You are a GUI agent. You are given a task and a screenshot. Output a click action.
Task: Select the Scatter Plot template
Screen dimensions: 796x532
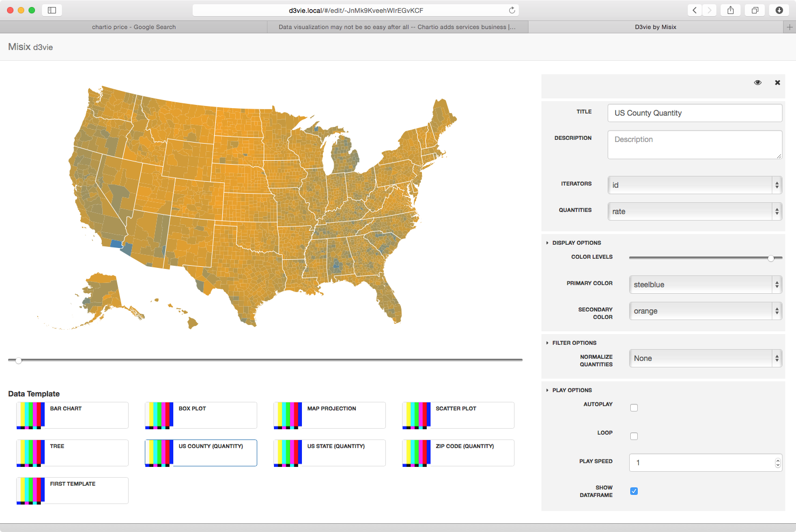[458, 415]
